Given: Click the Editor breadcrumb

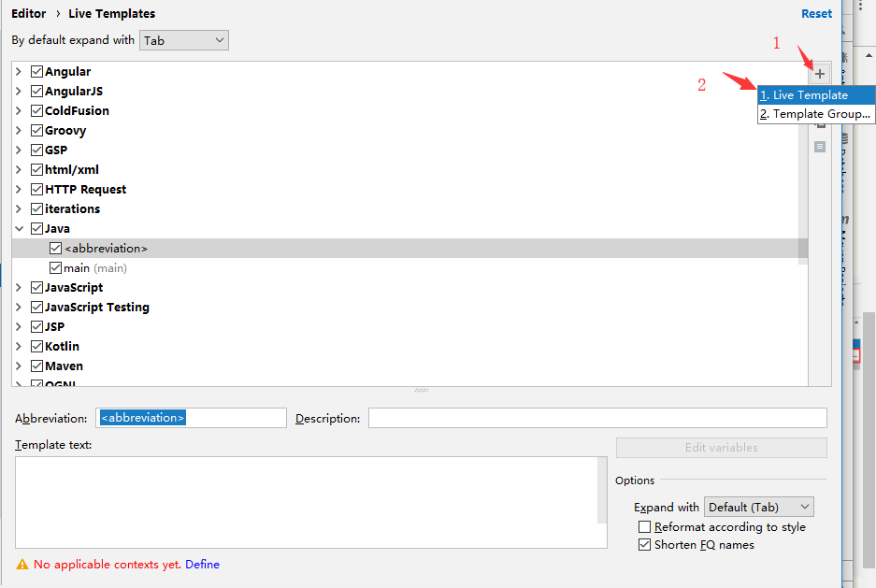Looking at the screenshot, I should click(28, 13).
